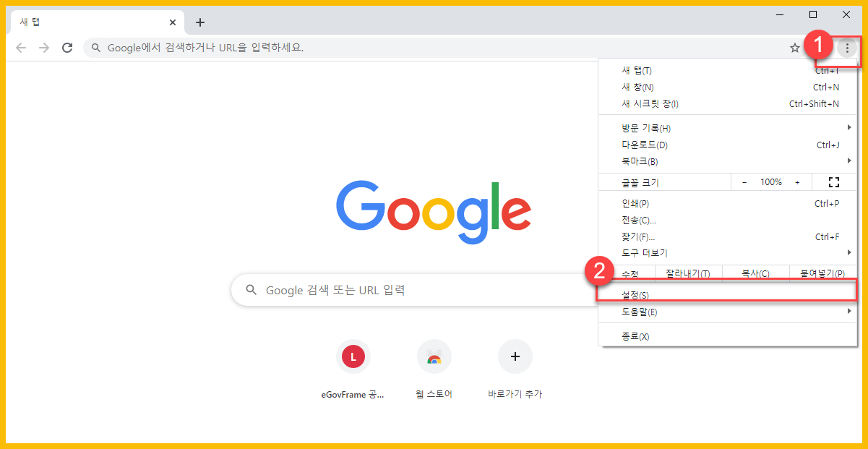This screenshot has width=868, height=449.
Task: Expand the 도구 더보기 submenu
Action: pos(728,253)
